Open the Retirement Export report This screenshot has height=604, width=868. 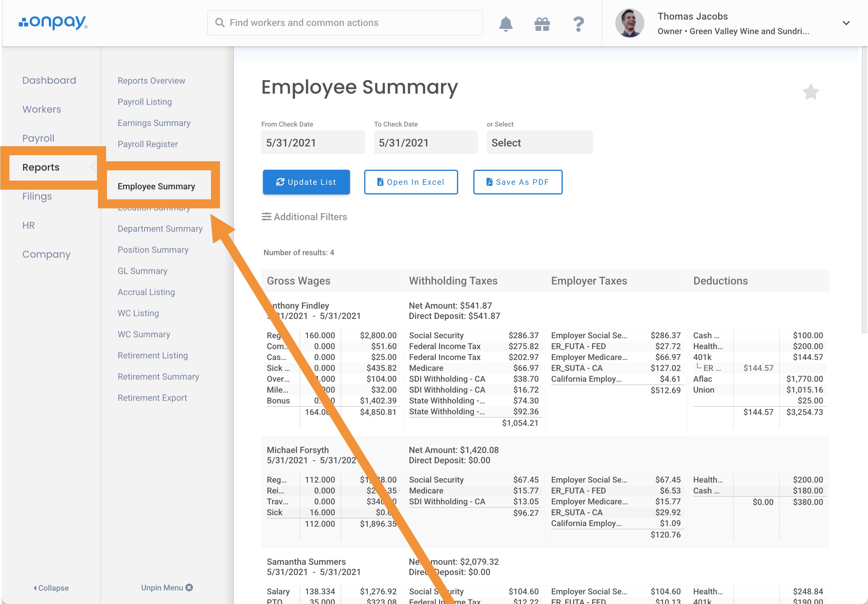pos(152,398)
